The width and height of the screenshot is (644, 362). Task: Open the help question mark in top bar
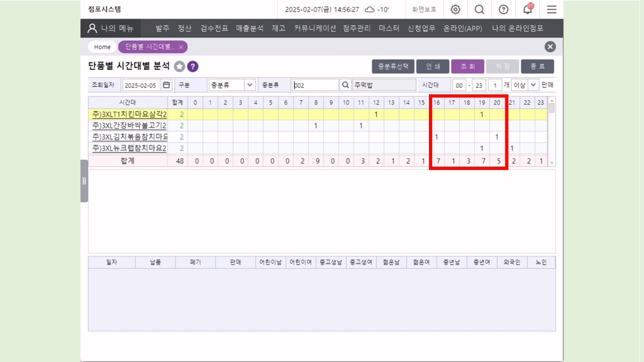click(503, 9)
